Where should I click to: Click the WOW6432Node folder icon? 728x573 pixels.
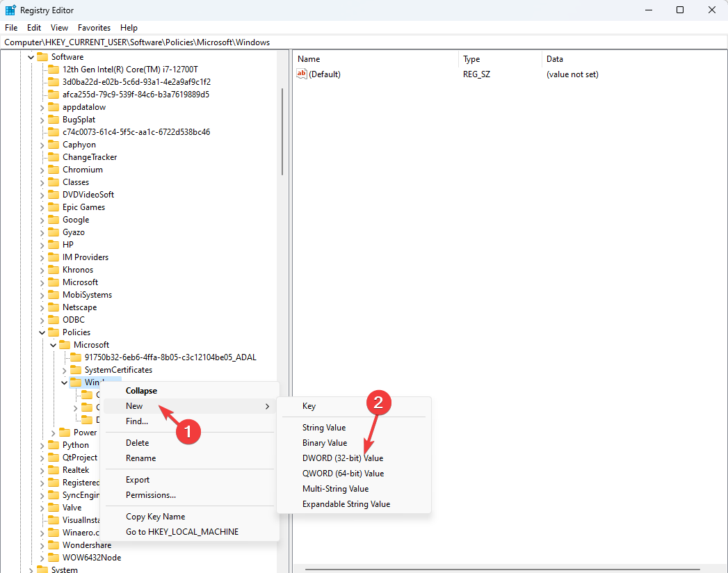[x=54, y=557]
